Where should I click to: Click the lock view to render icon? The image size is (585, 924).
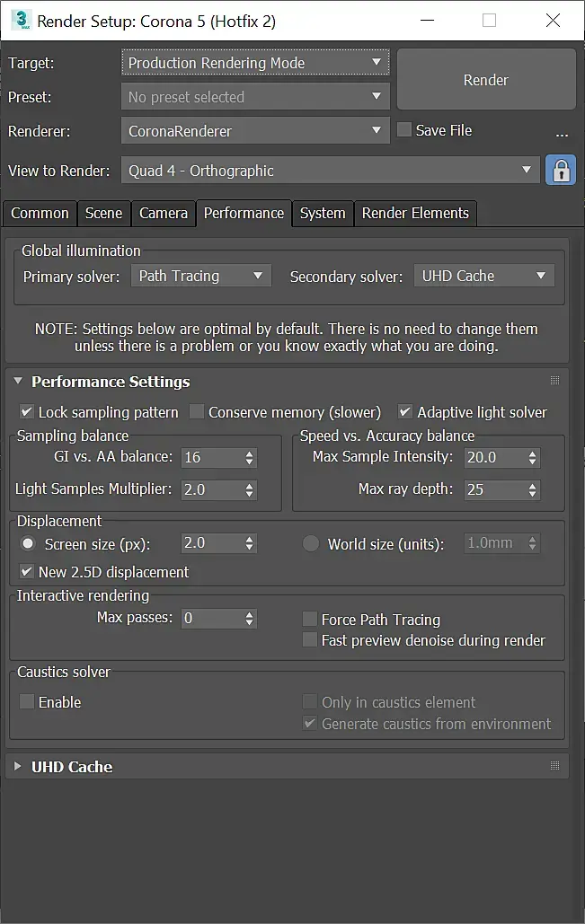(x=561, y=171)
